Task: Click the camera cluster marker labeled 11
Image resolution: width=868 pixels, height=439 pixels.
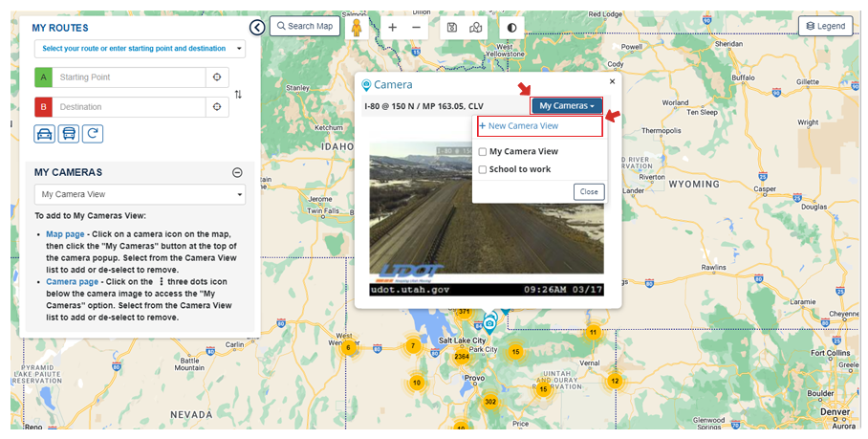Action: [593, 333]
